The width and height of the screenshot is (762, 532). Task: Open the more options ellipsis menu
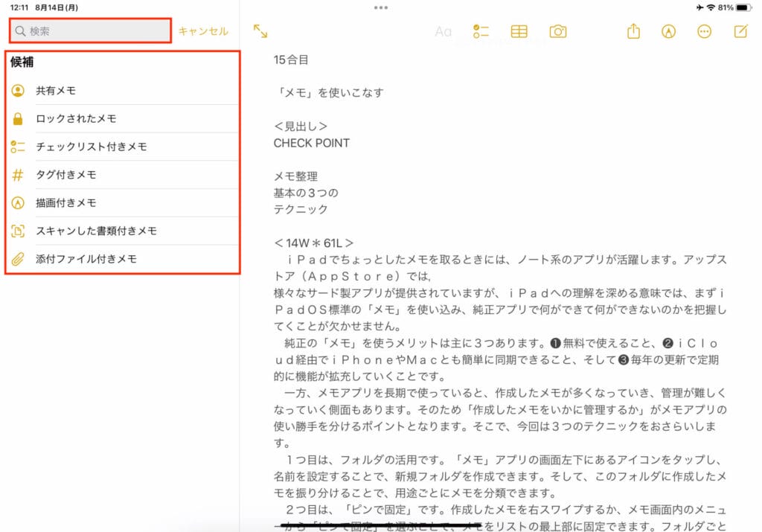click(704, 31)
